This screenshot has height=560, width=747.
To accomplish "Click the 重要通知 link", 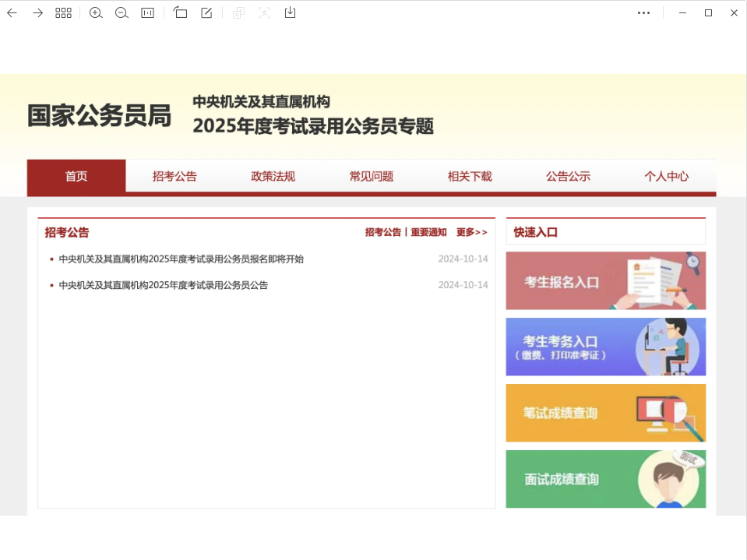I will coord(428,232).
